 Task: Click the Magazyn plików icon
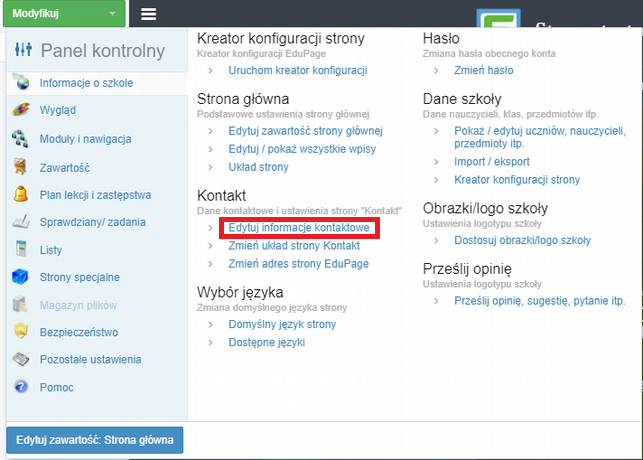(x=20, y=305)
